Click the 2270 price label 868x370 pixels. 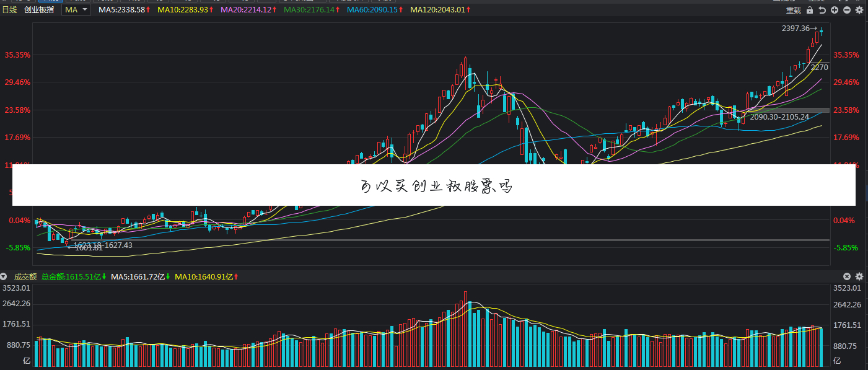pos(820,68)
